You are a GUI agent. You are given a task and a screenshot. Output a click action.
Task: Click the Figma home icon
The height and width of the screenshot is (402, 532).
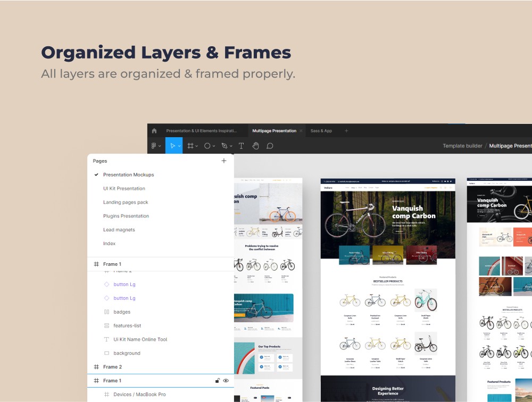[154, 131]
